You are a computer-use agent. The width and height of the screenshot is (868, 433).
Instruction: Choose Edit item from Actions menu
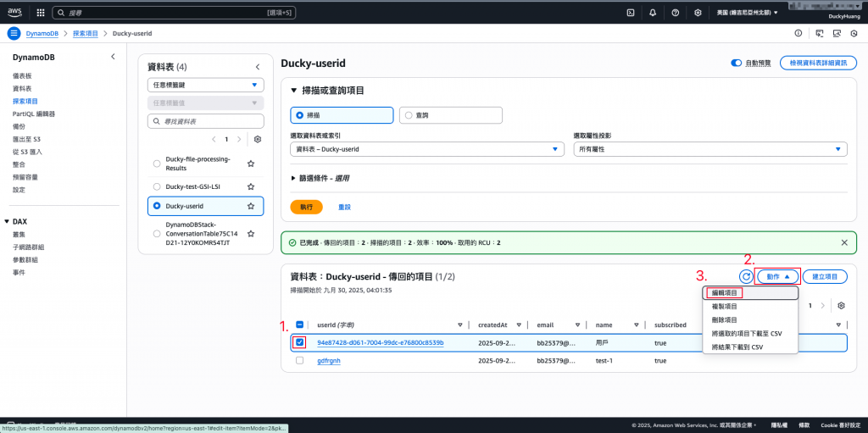coord(750,293)
